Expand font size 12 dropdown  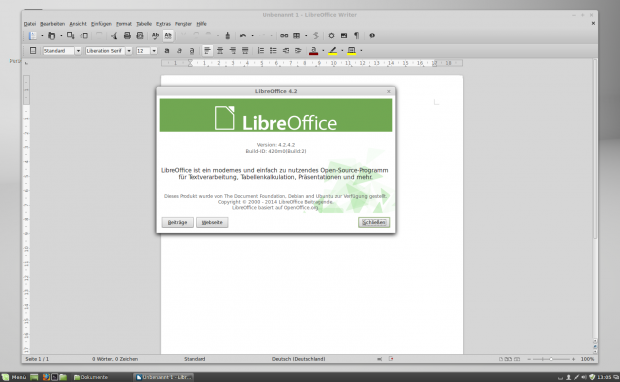coord(154,51)
